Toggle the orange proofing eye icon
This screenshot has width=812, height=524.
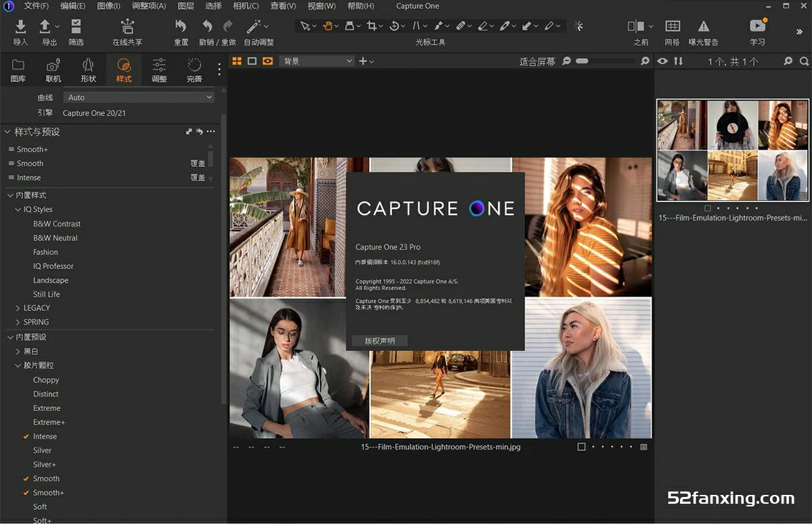click(267, 61)
